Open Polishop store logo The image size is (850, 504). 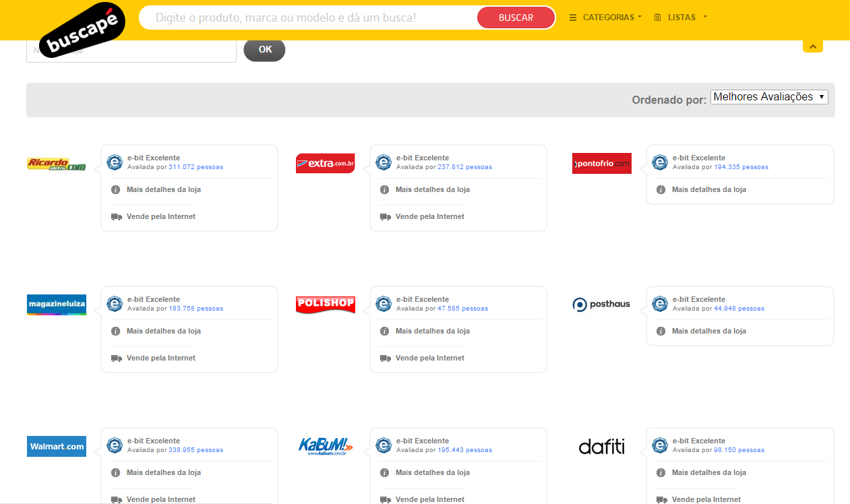click(326, 305)
